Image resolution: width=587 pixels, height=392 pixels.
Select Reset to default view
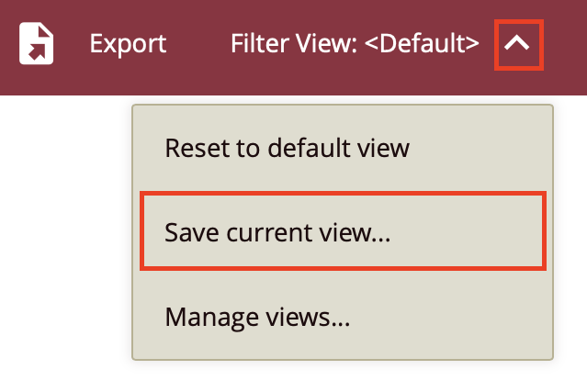tap(287, 148)
